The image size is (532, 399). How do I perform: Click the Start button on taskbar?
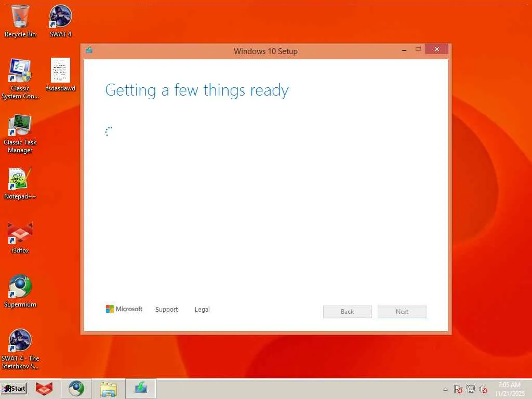[x=14, y=389]
